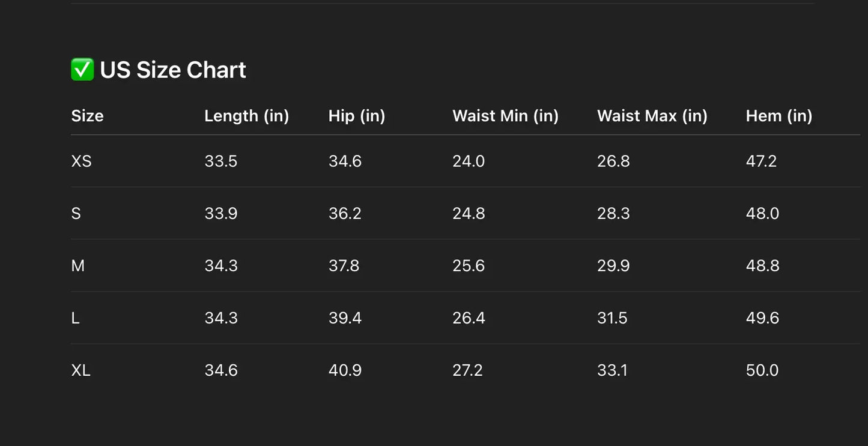Screen dimensions: 868x446
Task: Select the Size column header
Action: (x=87, y=116)
